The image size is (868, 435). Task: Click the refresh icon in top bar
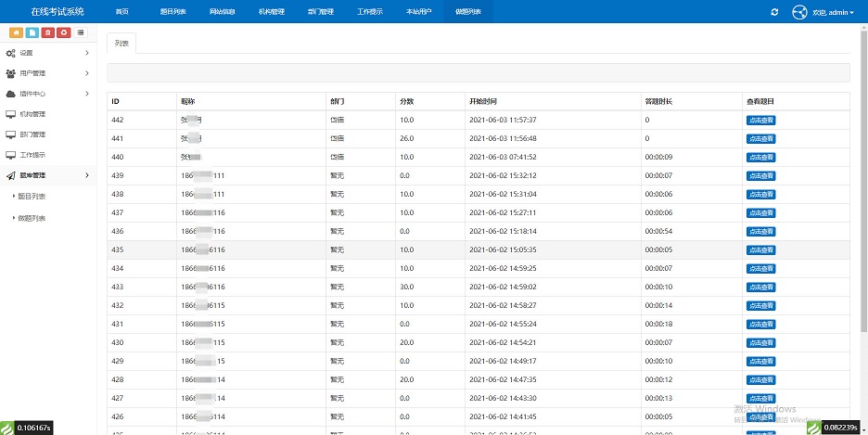click(x=774, y=11)
